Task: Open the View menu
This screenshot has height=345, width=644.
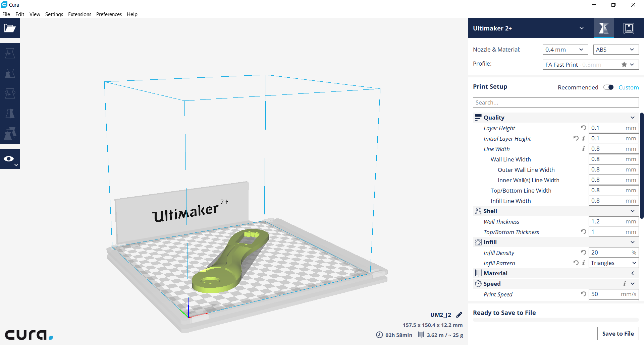Action: point(35,14)
